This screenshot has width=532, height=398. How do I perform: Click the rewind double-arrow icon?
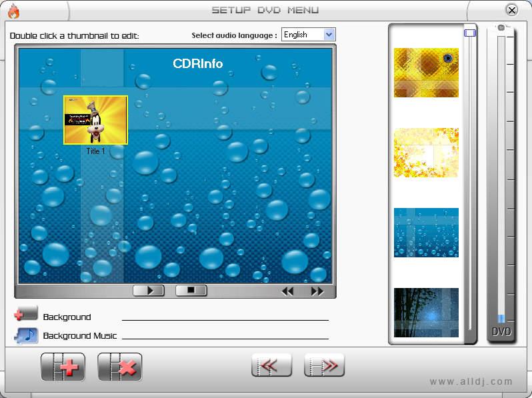point(287,291)
